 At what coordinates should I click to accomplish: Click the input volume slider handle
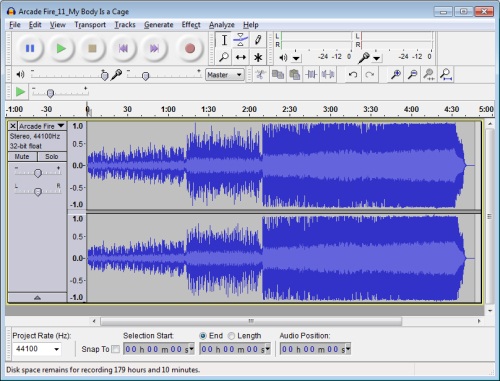(145, 76)
